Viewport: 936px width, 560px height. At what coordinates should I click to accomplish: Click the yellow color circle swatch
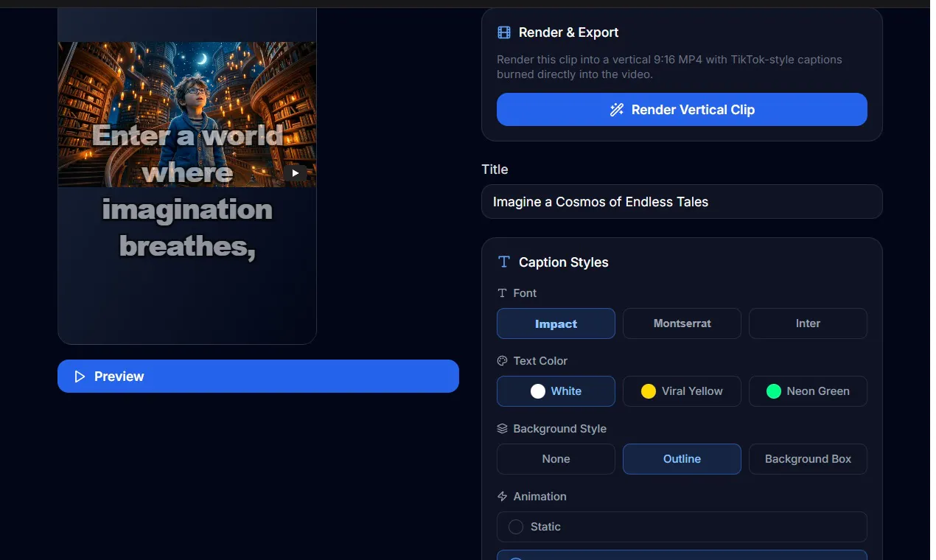click(649, 391)
